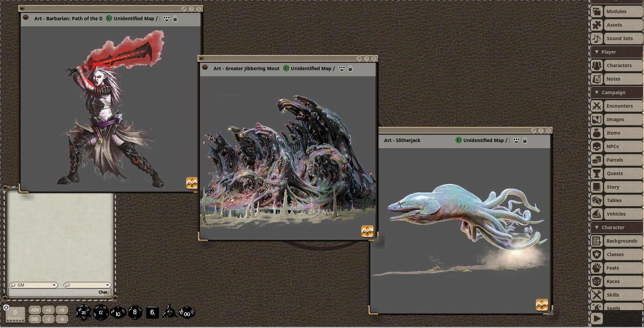The height and width of the screenshot is (328, 644).
Task: Roll the d20 die
Action: (84, 313)
